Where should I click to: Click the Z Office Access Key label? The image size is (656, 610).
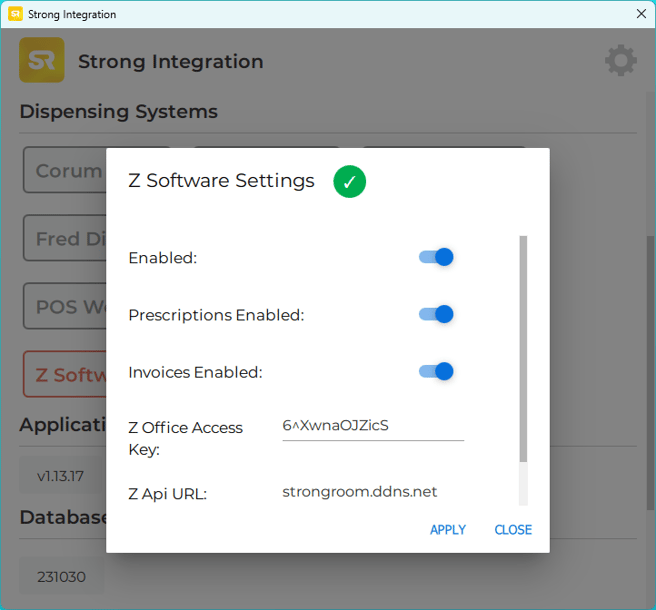coord(185,438)
